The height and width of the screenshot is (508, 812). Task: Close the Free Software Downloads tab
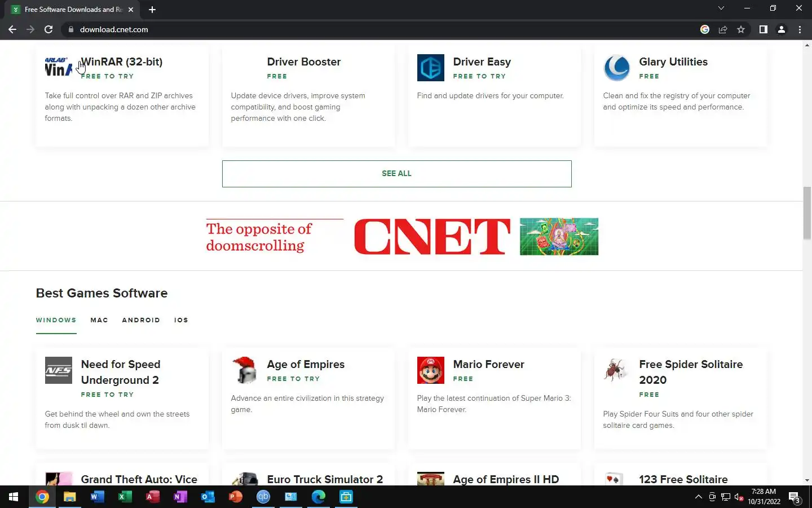point(131,10)
